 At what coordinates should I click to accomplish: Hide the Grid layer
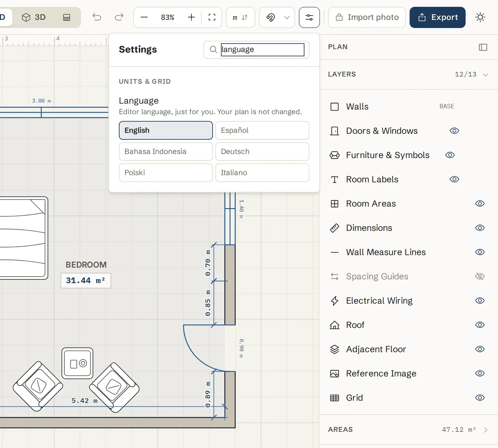(x=480, y=398)
